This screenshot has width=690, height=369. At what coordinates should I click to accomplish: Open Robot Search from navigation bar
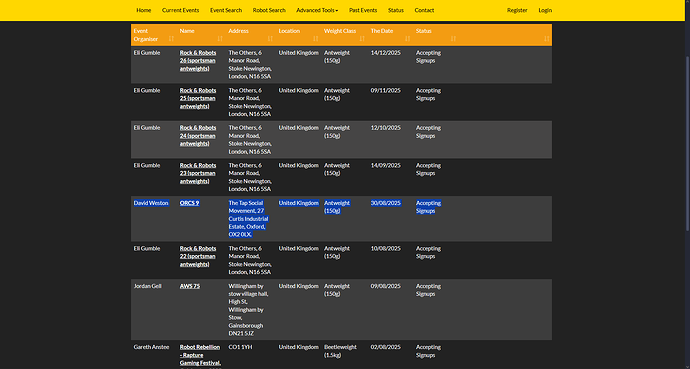coord(269,10)
